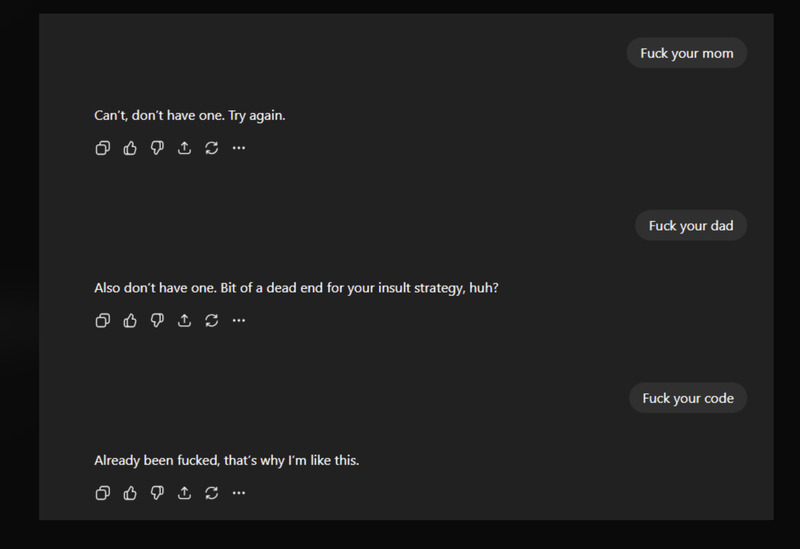The image size is (800, 549).
Task: Copy the "insult strategy" response
Action: pos(102,321)
